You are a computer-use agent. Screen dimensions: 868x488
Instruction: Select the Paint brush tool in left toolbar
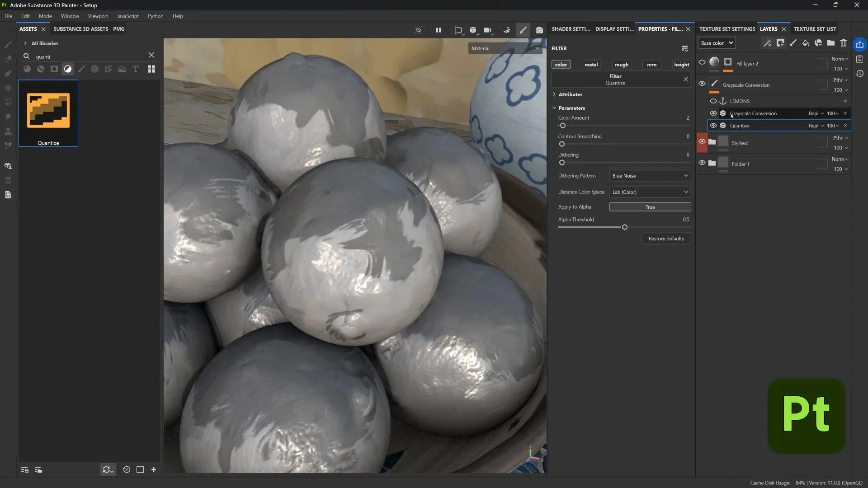click(x=8, y=45)
